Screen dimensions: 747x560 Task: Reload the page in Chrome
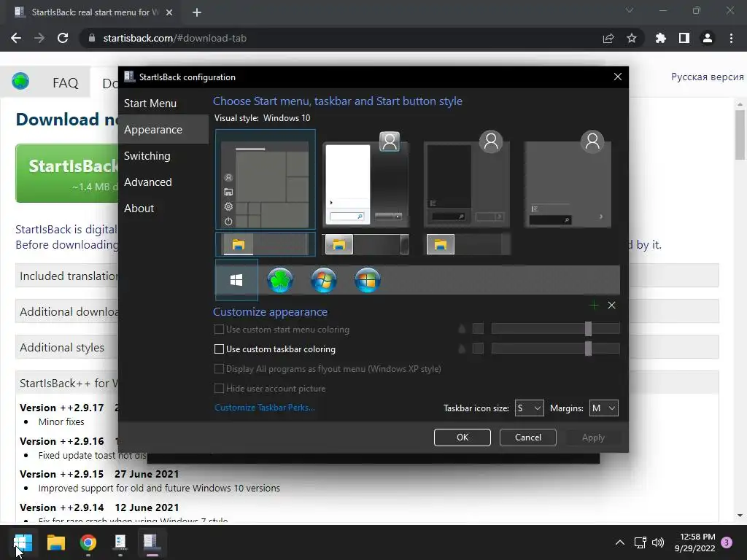[x=63, y=38]
